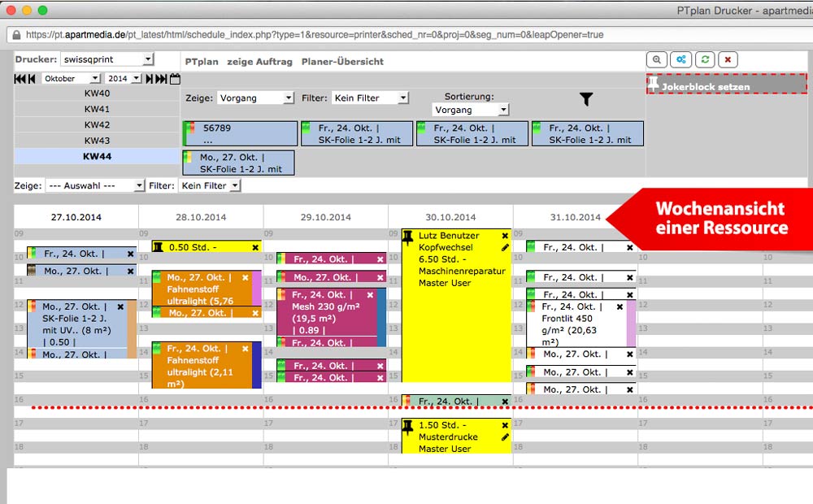Viewport: 813px width, 504px height.
Task: Open the calendar date picker icon
Action: click(x=175, y=79)
